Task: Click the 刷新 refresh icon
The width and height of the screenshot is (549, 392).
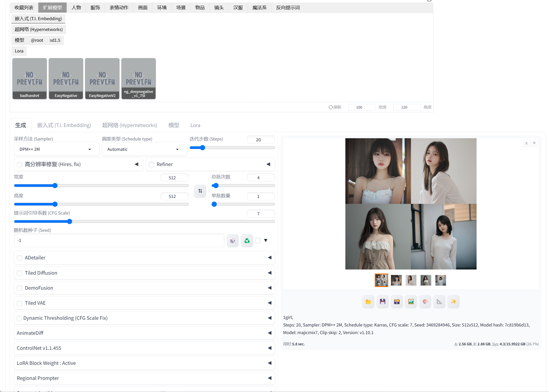Action: 331,107
